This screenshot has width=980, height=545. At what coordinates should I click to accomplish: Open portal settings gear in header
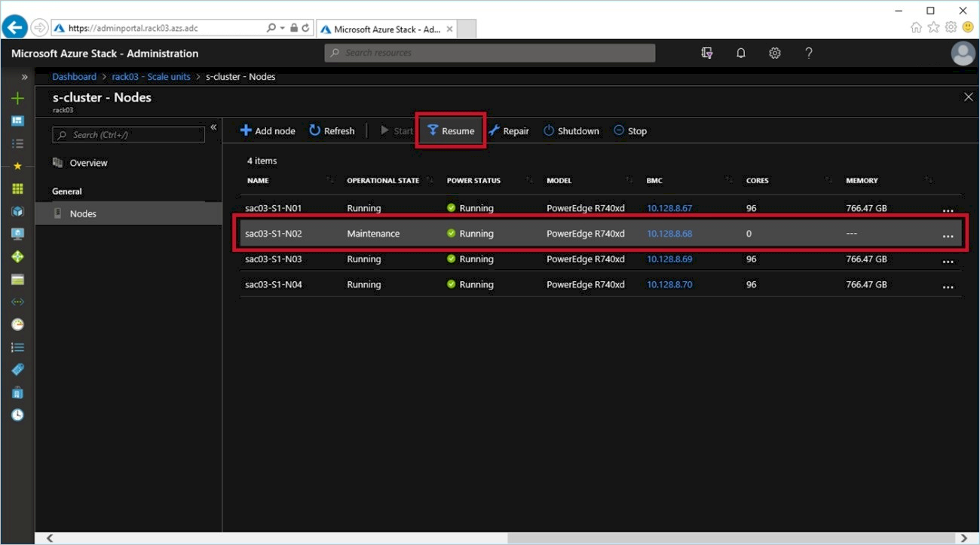[x=775, y=53]
